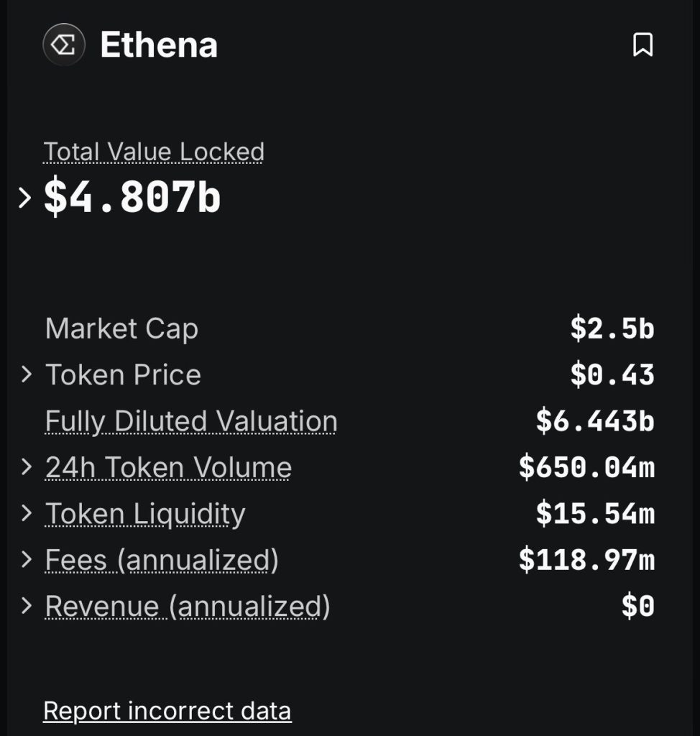Click the Ethena logo icon

pyautogui.click(x=64, y=45)
